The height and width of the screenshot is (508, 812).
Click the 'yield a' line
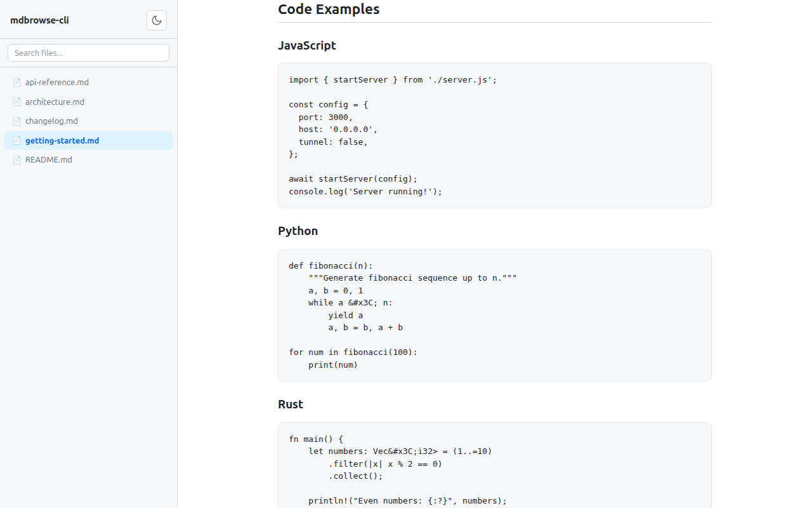346,316
